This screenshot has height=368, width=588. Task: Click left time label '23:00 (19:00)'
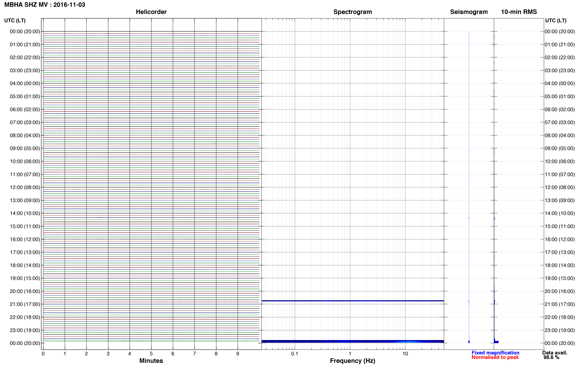[25, 330]
